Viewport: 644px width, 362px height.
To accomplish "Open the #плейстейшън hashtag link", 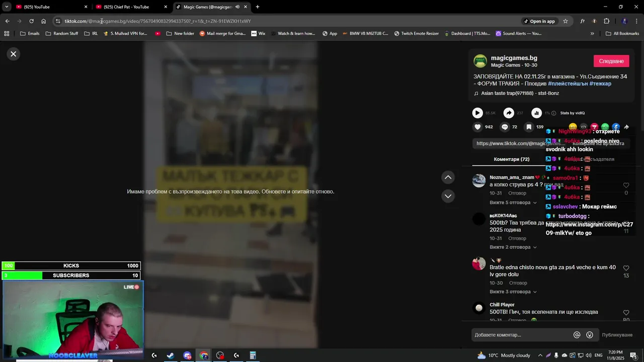I will 568,84.
